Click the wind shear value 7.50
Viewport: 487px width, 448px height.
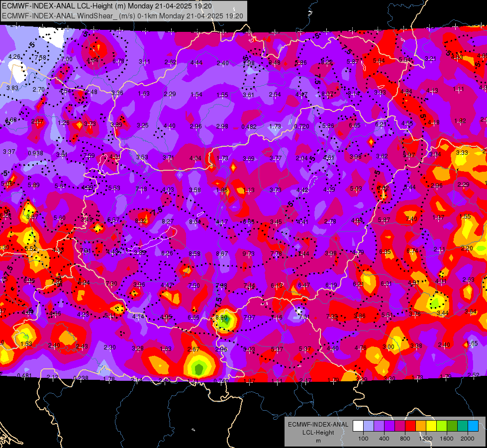(194, 285)
